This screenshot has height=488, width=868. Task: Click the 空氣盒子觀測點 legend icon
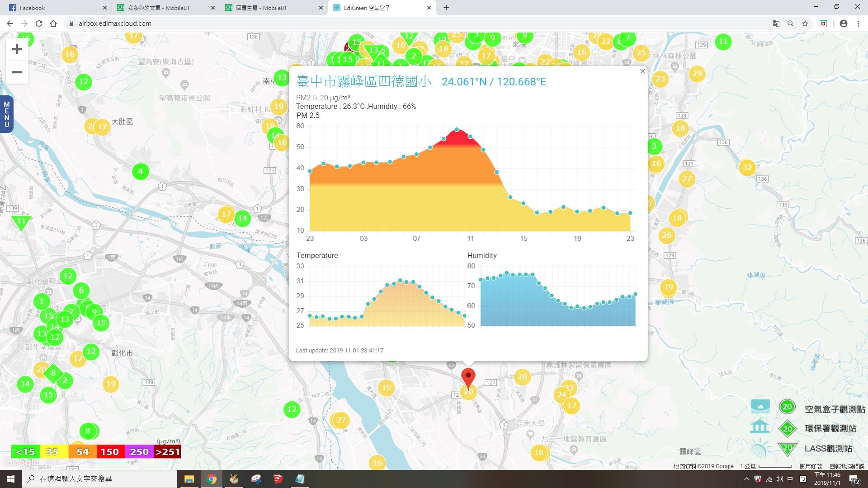coord(787,407)
